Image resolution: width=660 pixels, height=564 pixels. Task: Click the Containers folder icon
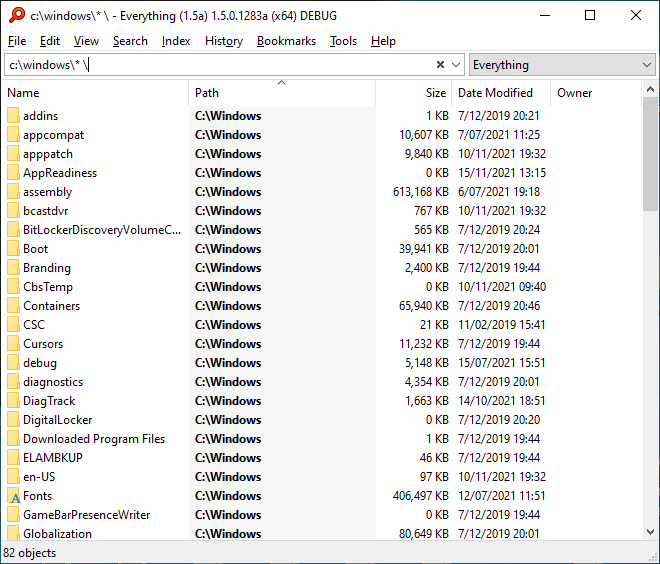point(13,306)
